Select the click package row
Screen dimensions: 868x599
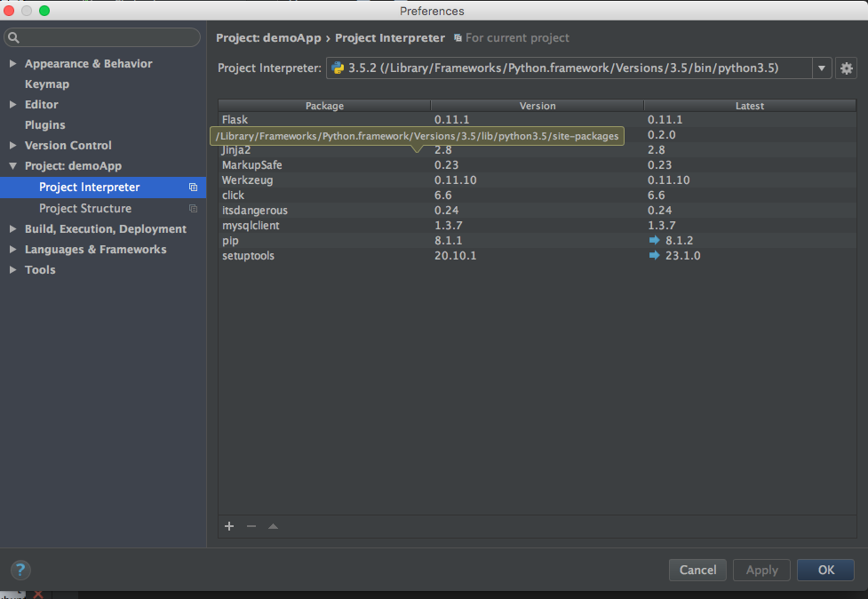(x=537, y=195)
